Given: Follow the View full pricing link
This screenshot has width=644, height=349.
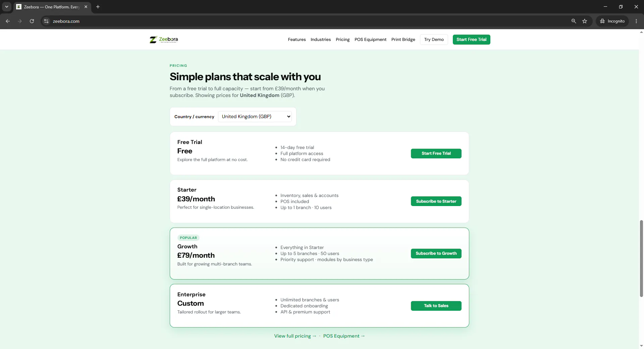Looking at the screenshot, I should [x=295, y=336].
